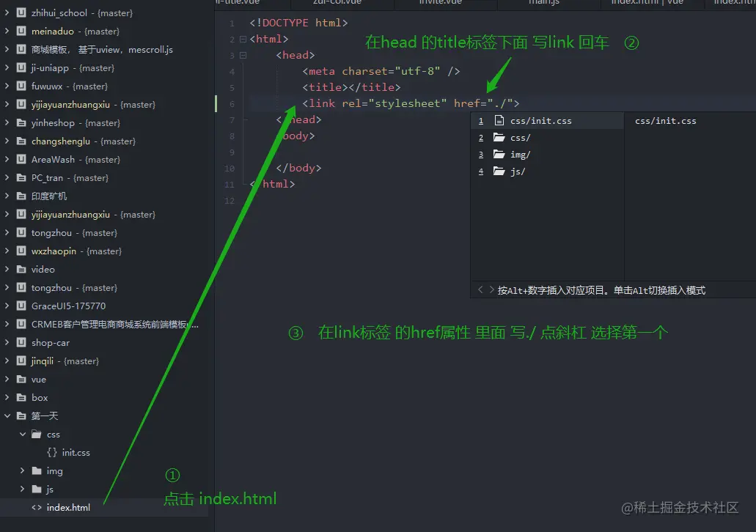Click line number 12 in the gutter
The height and width of the screenshot is (532, 756).
pyautogui.click(x=229, y=201)
